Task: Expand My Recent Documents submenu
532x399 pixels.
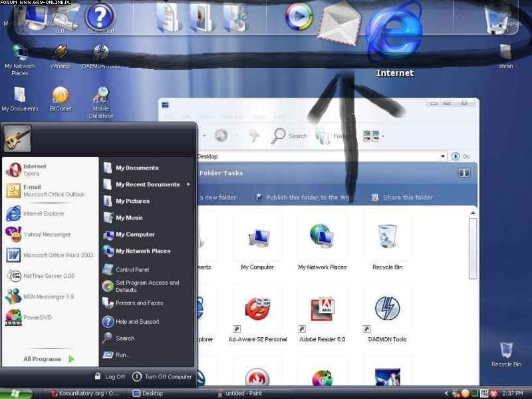Action: [148, 184]
